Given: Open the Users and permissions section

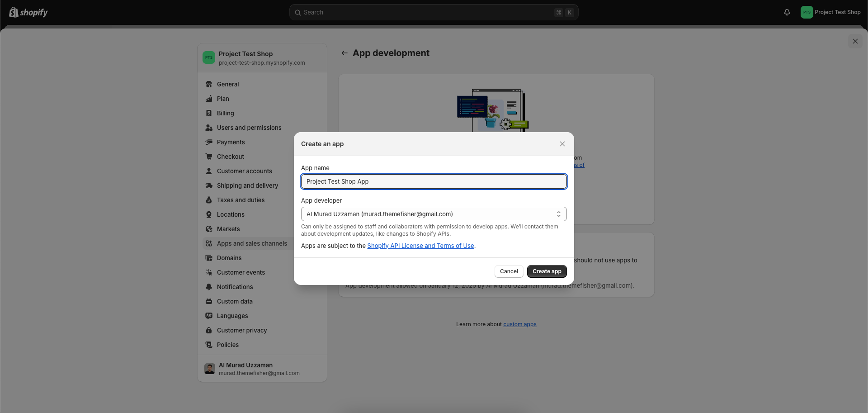Looking at the screenshot, I should pyautogui.click(x=249, y=128).
